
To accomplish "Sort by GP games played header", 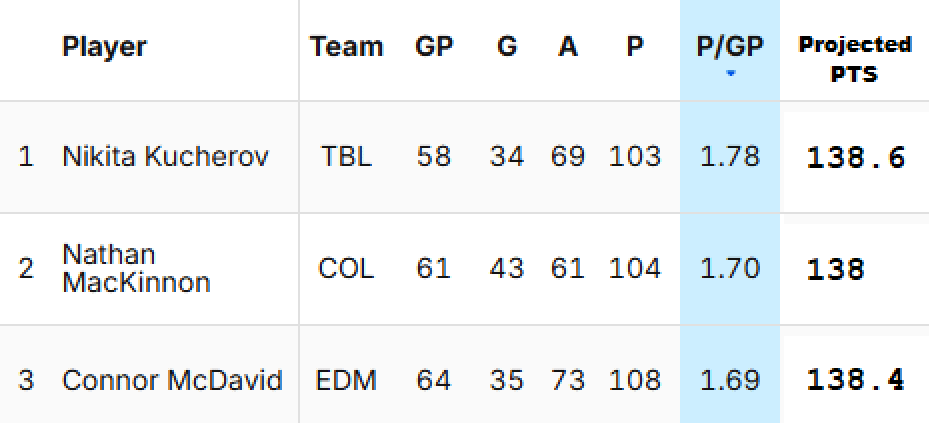I will pos(434,47).
